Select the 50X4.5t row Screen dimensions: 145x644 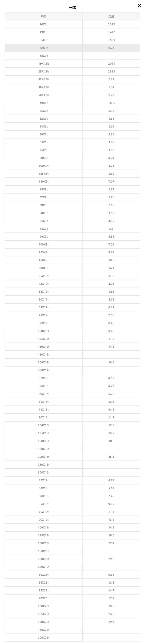click(72, 95)
